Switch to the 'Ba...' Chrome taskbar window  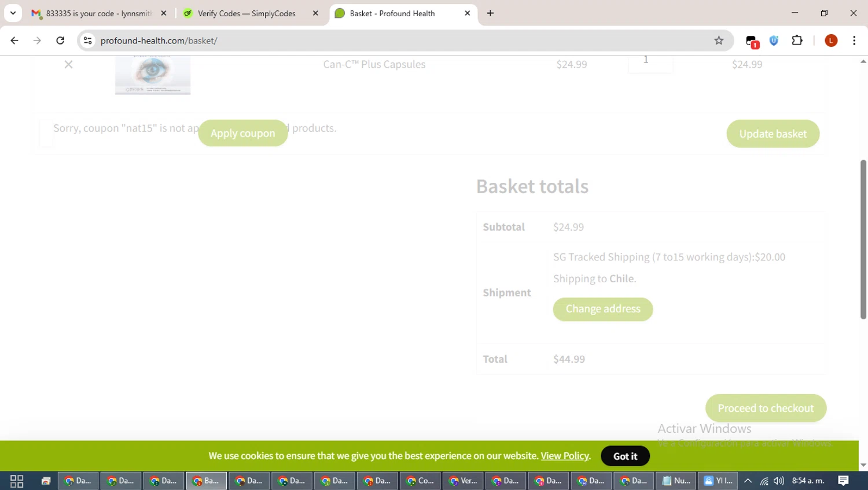206,481
